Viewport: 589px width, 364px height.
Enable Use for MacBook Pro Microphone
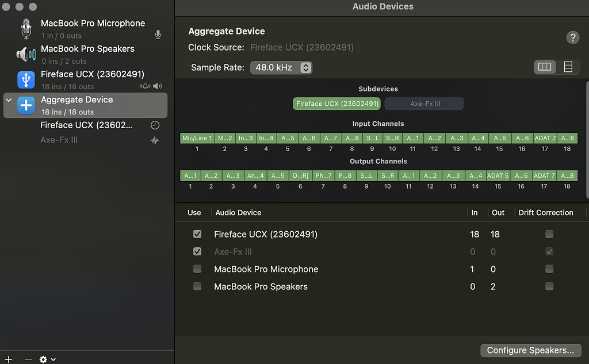pos(197,269)
